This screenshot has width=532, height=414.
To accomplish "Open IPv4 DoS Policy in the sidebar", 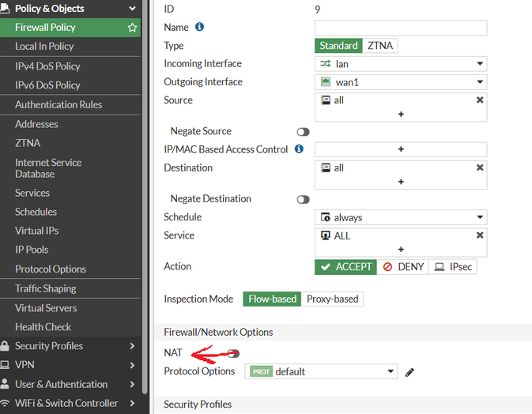I will pyautogui.click(x=47, y=66).
